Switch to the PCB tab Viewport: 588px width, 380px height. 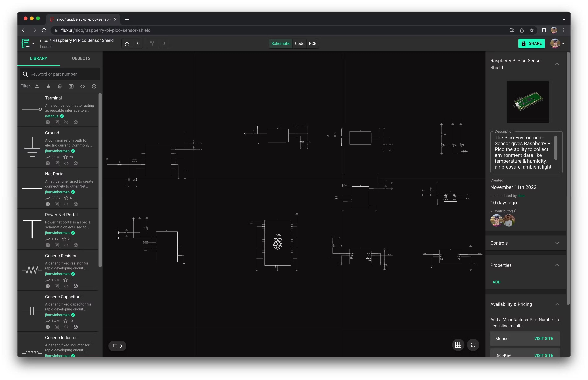(313, 43)
